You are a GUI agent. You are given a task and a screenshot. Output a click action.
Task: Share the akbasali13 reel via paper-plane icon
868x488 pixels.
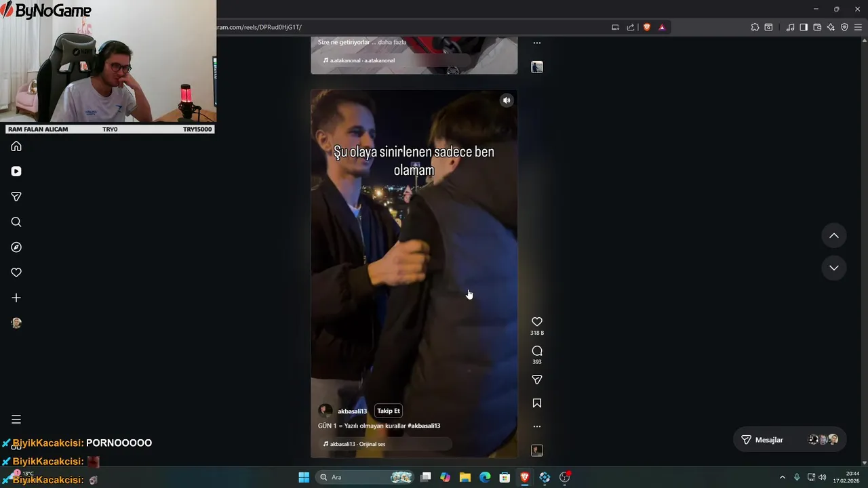click(x=537, y=380)
